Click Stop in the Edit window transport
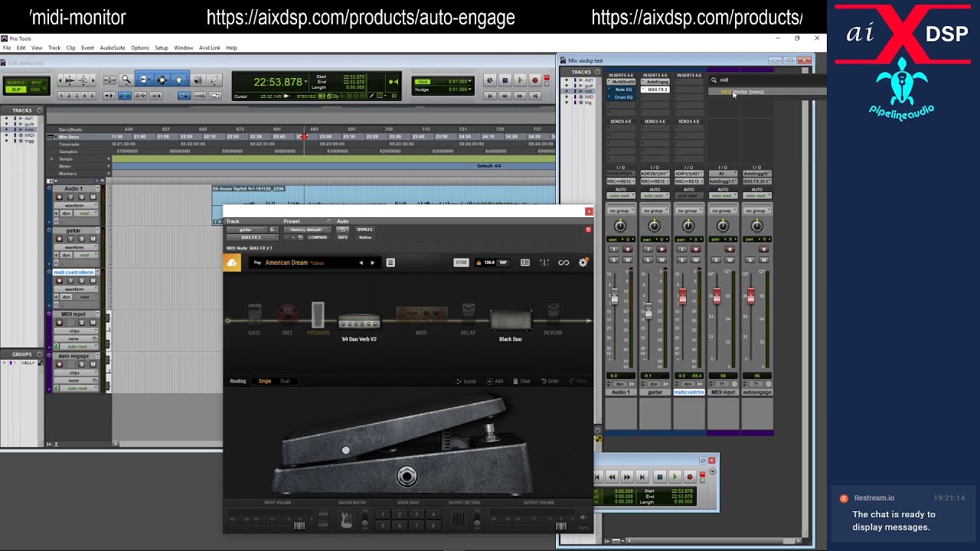 tap(505, 80)
